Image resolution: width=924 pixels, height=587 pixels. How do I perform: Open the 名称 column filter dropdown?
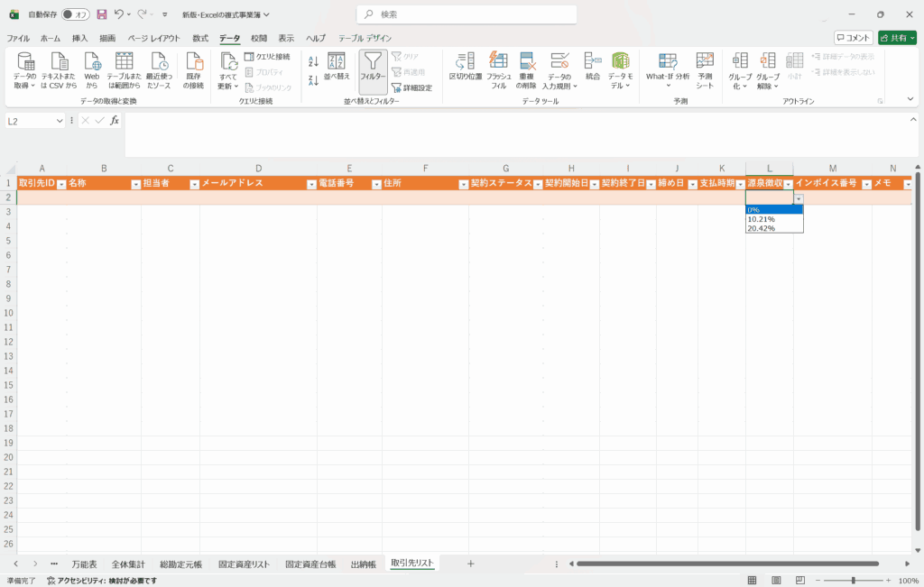[135, 184]
